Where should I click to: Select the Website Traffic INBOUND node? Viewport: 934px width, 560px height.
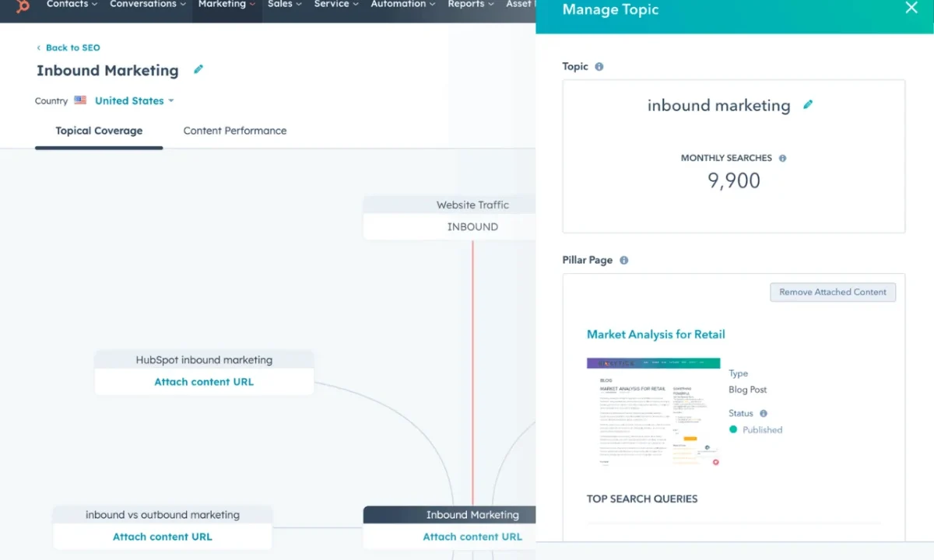point(450,216)
